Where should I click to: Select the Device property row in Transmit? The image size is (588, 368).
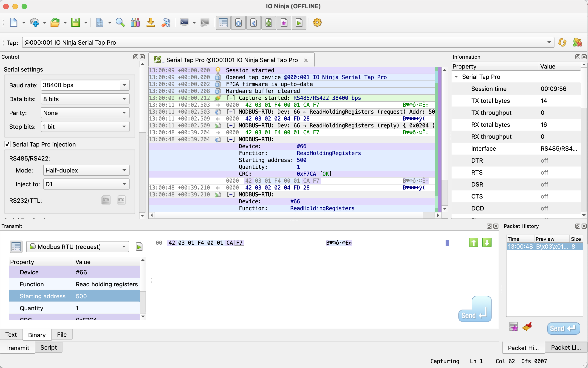coord(74,272)
